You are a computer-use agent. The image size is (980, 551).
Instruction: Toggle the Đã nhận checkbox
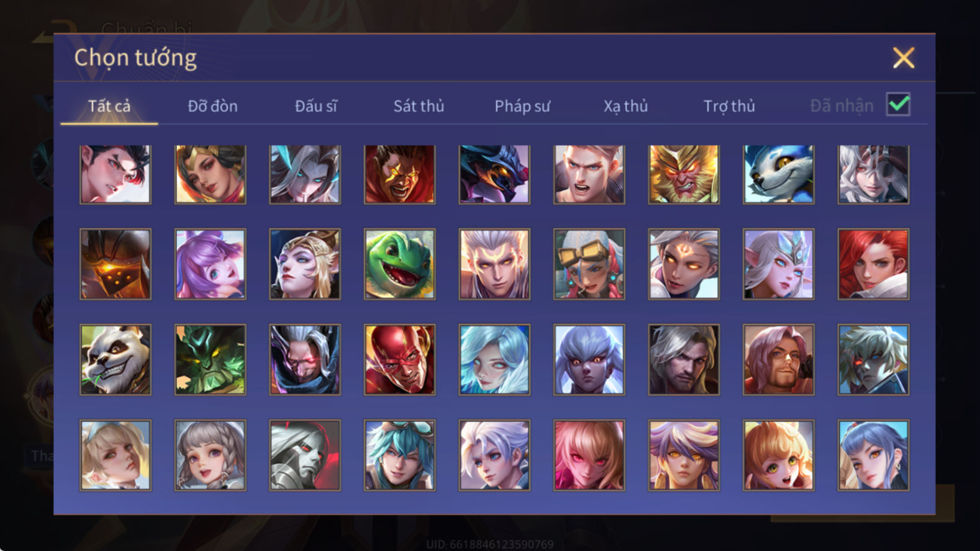coord(898,104)
